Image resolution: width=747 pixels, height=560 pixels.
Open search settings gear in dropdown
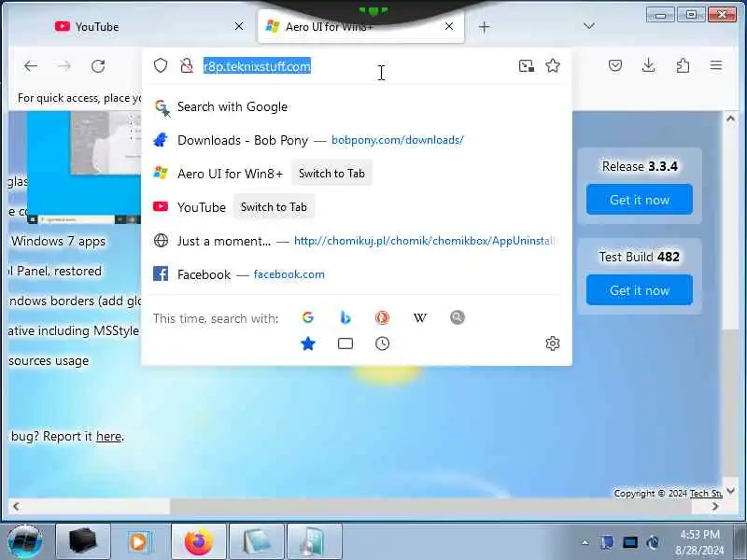553,343
